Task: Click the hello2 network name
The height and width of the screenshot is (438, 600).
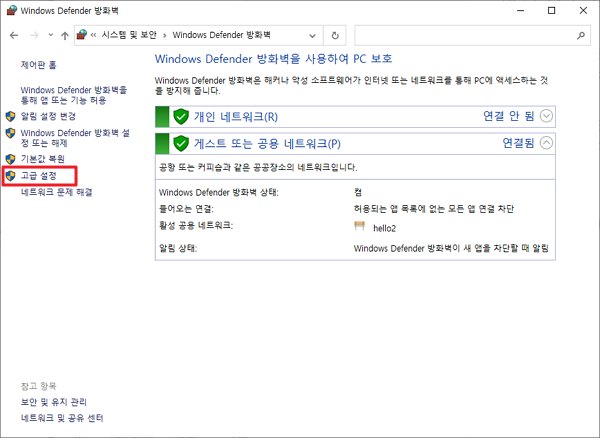Action: click(385, 228)
